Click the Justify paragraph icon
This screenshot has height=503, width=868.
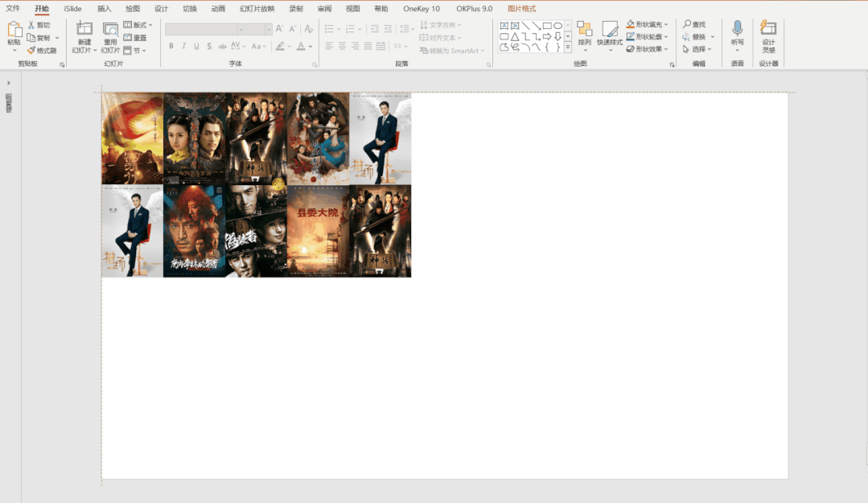point(368,46)
